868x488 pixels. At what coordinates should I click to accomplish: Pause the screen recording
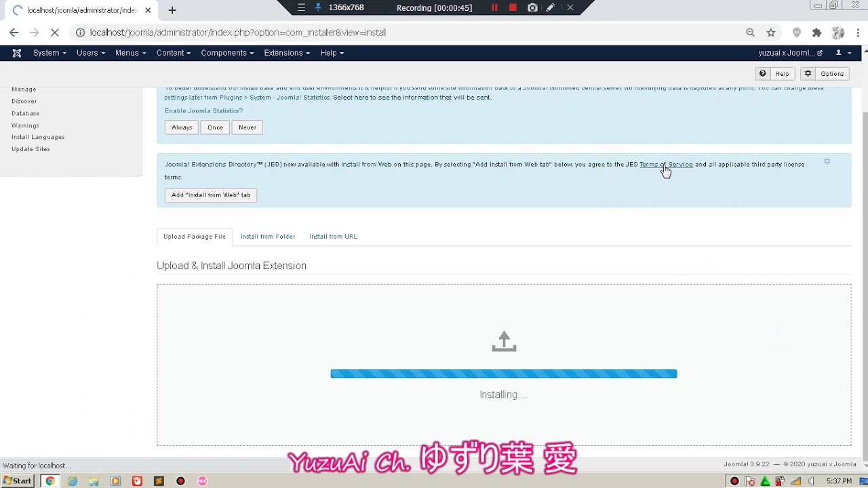(494, 7)
